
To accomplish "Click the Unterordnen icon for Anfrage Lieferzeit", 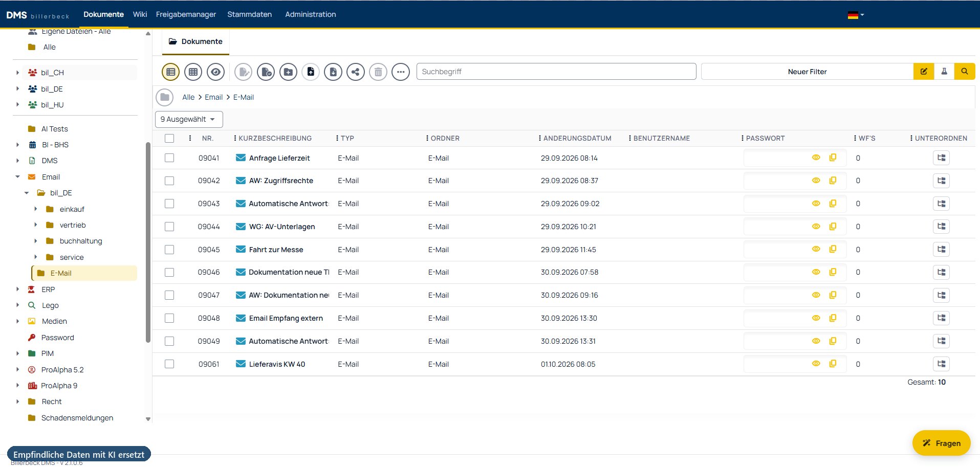I will pos(941,158).
